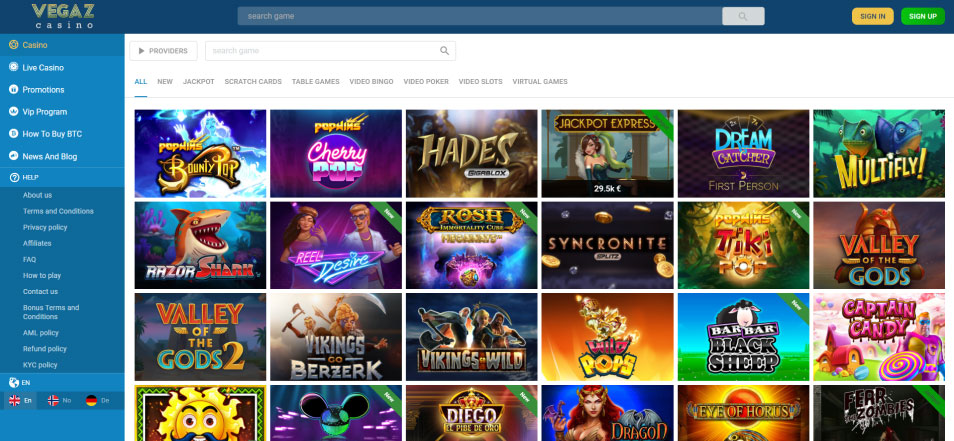Click the SIGN UP button
954x441 pixels.
pos(922,16)
